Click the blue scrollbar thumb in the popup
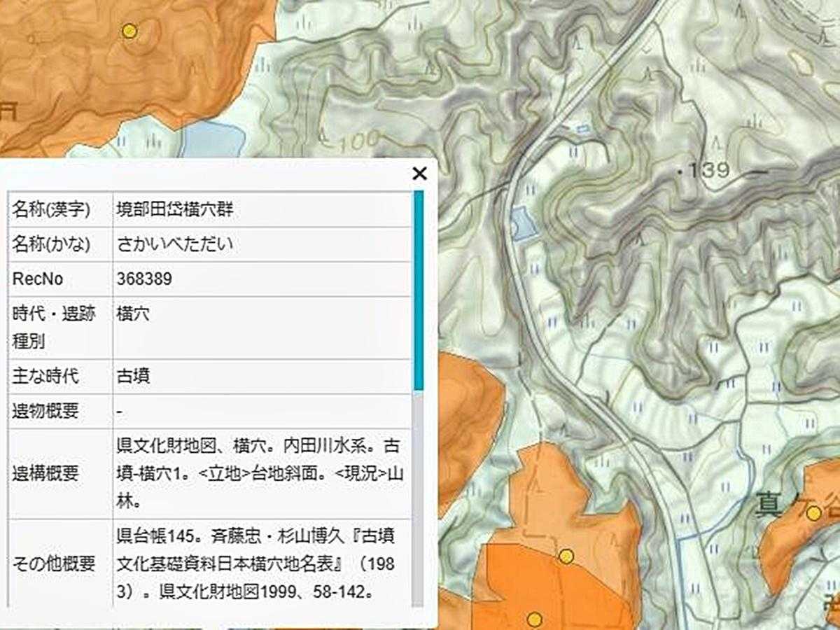 [x=419, y=290]
